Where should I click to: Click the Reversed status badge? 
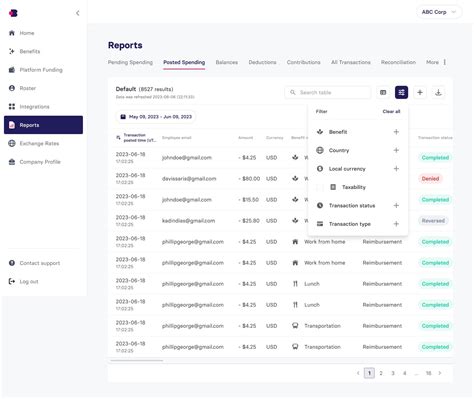(433, 221)
